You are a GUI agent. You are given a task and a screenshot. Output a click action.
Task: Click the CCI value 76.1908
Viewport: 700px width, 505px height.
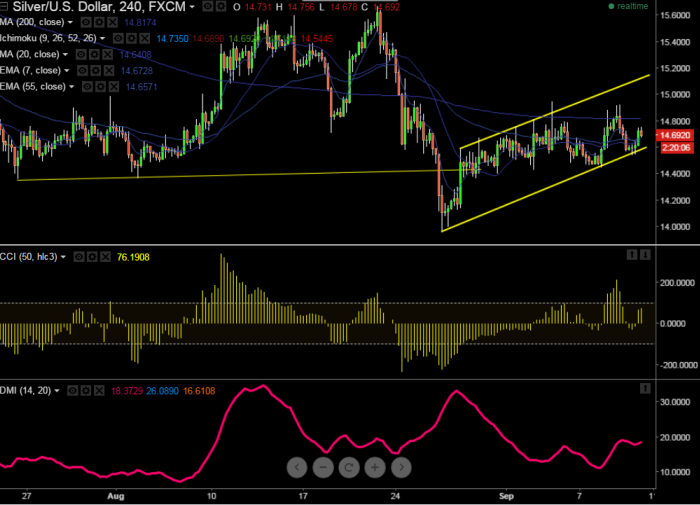coord(133,257)
